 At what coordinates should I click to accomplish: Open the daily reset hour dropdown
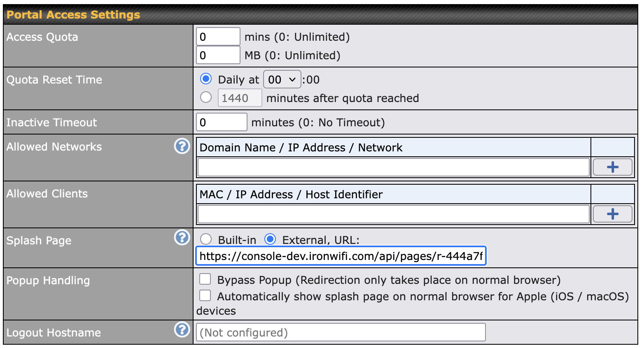coord(282,79)
